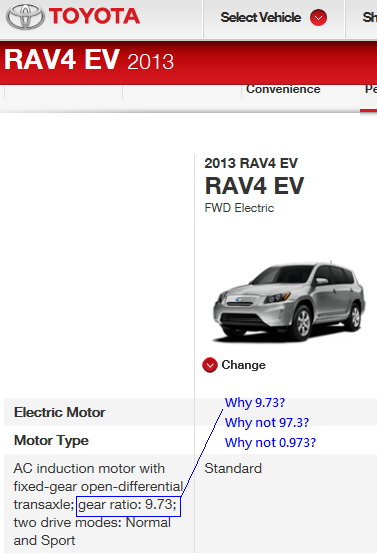Click the FWD Electric subtitle
The width and height of the screenshot is (377, 559).
[x=239, y=208]
